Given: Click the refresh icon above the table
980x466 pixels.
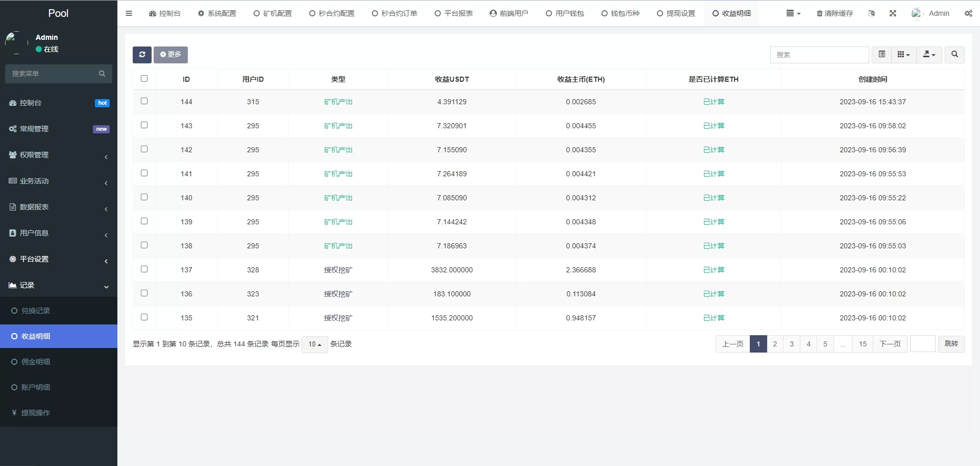Looking at the screenshot, I should tap(142, 55).
